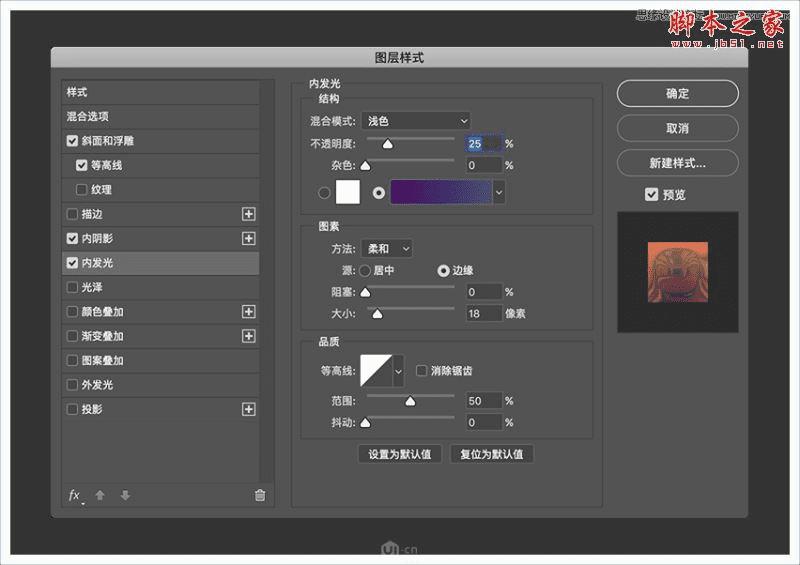Add another 内阴影 effect with plus icon
Screen dimensions: 800x565
(248, 238)
